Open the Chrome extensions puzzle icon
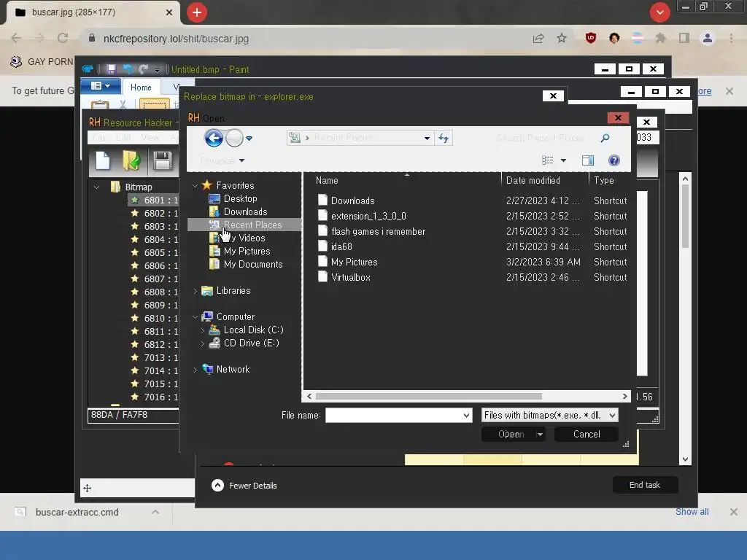747x560 pixels. (x=660, y=38)
